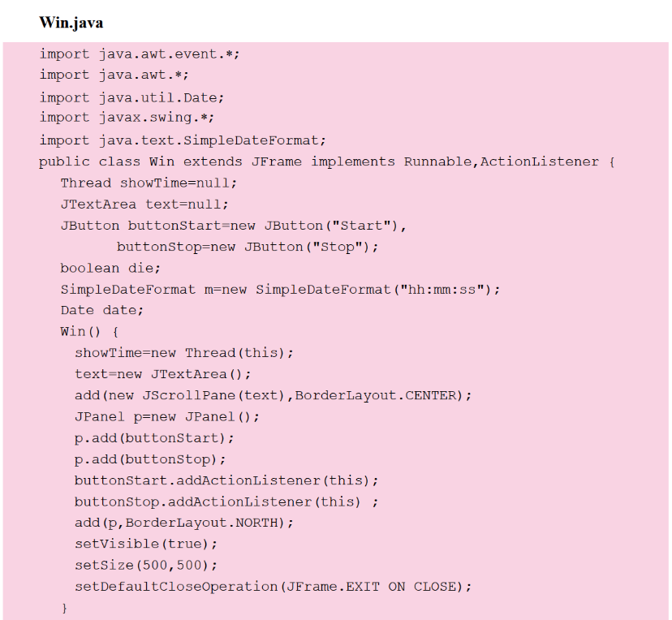The image size is (672, 620).
Task: Click the Win() constructor line
Action: pyautogui.click(x=89, y=332)
